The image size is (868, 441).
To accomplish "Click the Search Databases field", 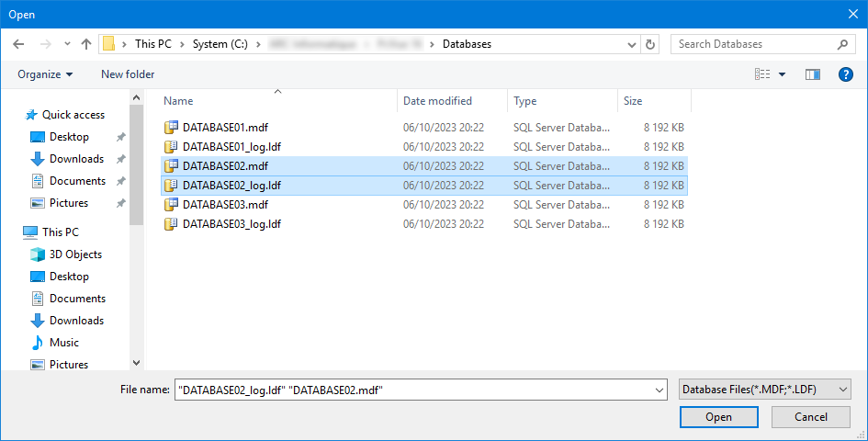I will click(753, 44).
